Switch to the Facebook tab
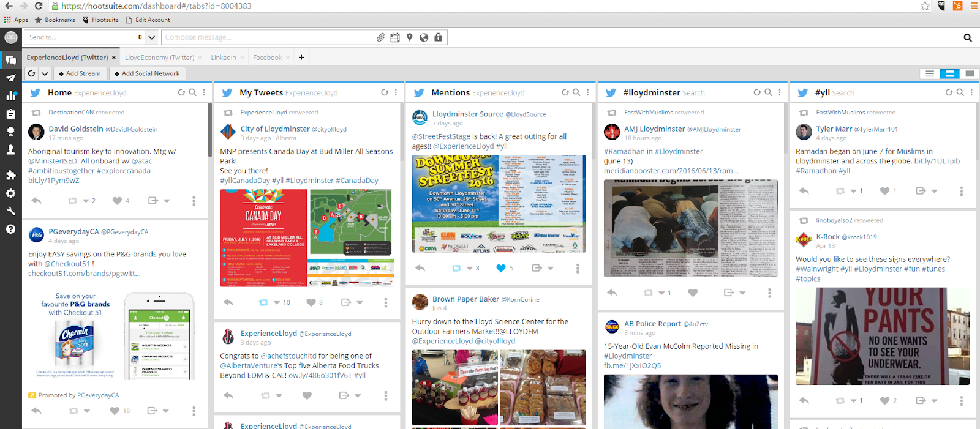Screen dimensions: 980x429 click(268, 58)
